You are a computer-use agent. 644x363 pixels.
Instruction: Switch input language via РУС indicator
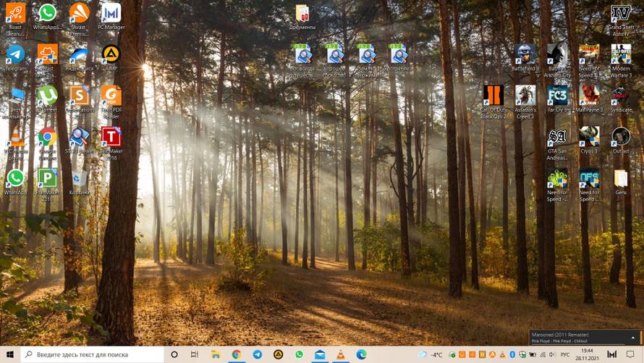coord(565,354)
